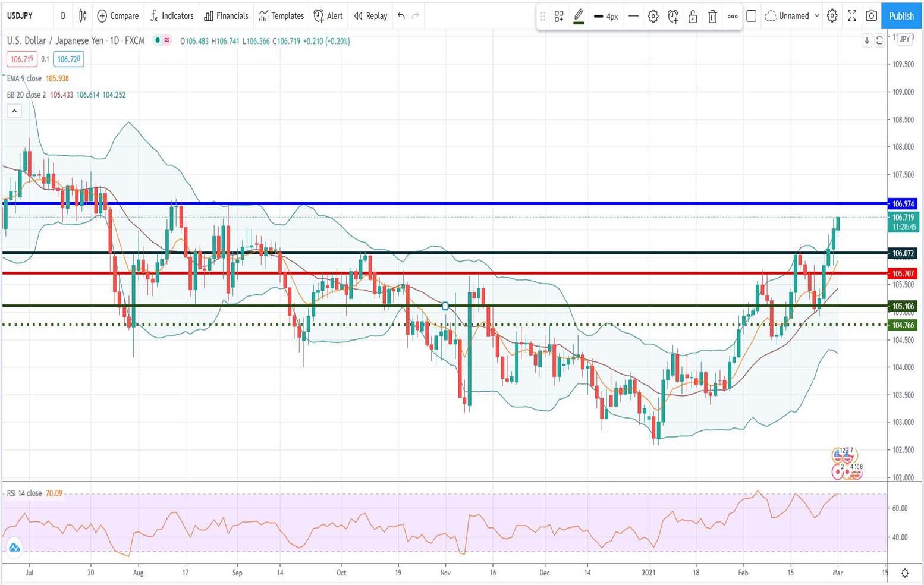
Task: Toggle the market status indicator pill
Action: pos(162,40)
